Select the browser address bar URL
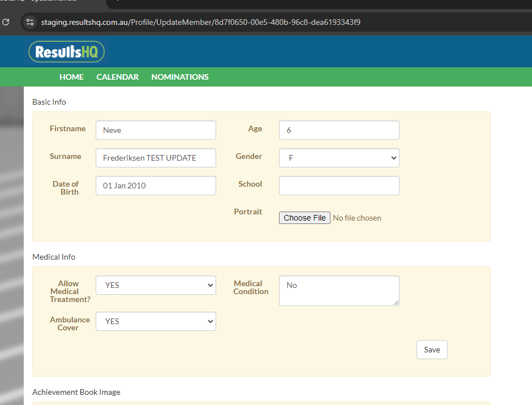This screenshot has width=532, height=405. point(200,22)
